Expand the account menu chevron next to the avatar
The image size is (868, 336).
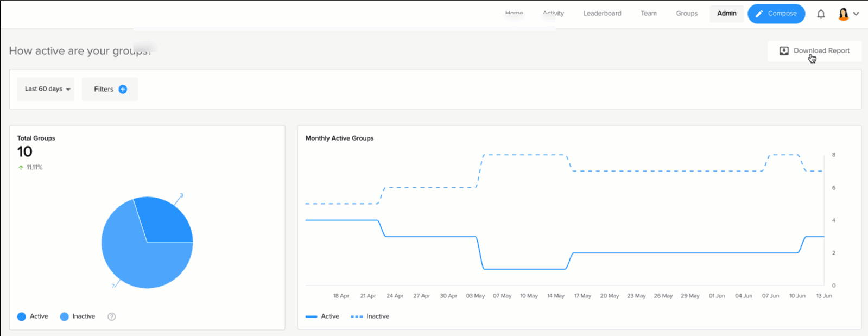pos(856,14)
